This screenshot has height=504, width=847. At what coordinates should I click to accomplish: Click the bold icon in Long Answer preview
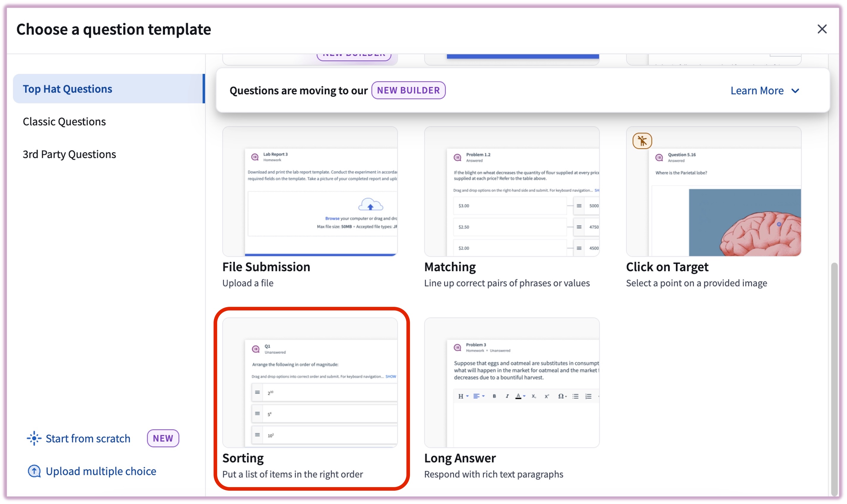[494, 396]
